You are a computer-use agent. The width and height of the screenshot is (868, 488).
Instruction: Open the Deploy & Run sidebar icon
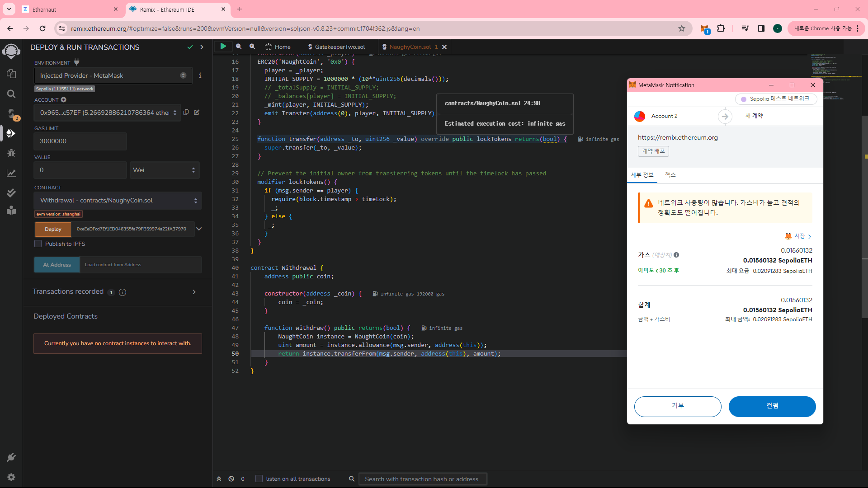coord(11,133)
